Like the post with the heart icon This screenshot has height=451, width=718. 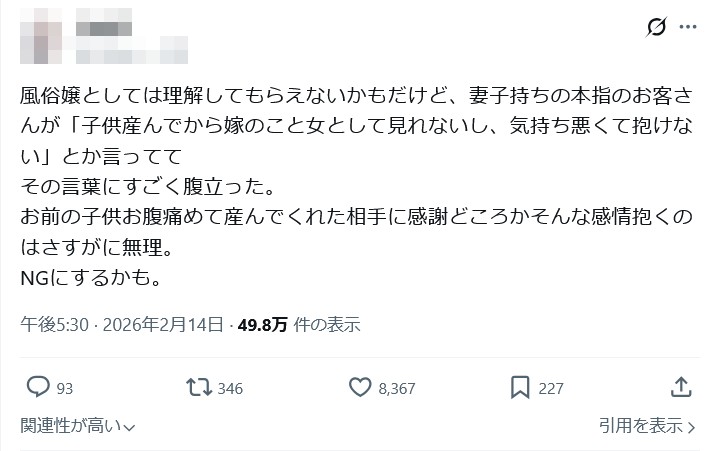[x=360, y=387]
